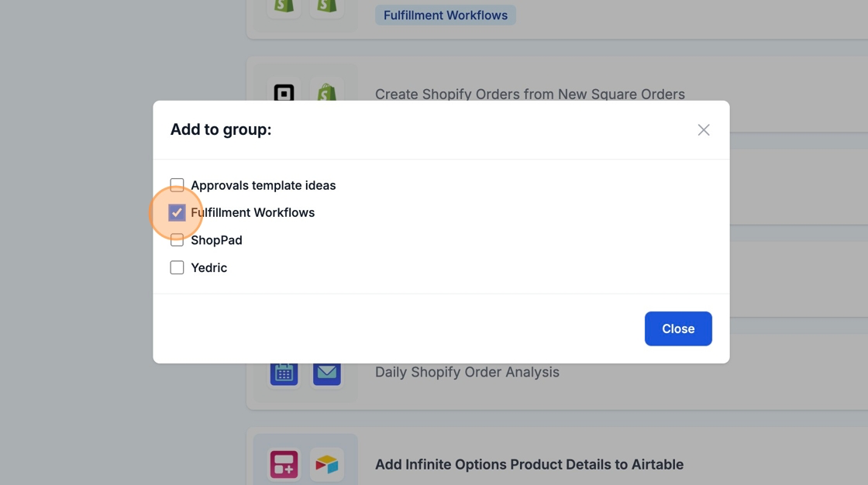Check the Approvals template ideas checkbox

pyautogui.click(x=177, y=185)
